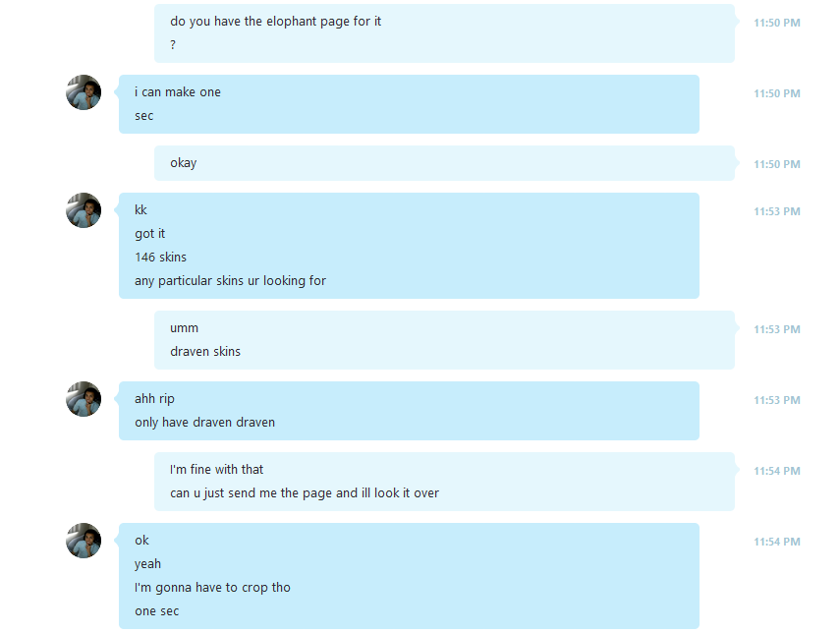Click the 'i can make one' message text
The height and width of the screenshot is (633, 840).
click(x=177, y=92)
